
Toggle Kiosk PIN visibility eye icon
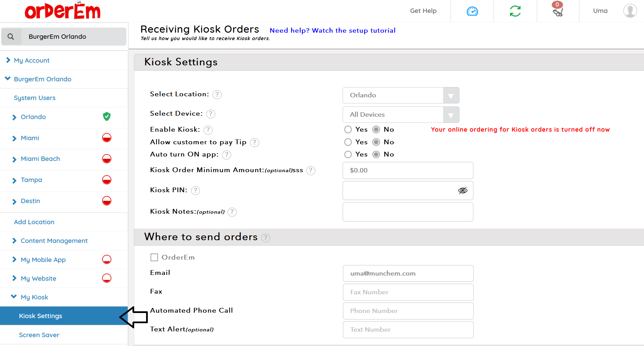(x=462, y=191)
